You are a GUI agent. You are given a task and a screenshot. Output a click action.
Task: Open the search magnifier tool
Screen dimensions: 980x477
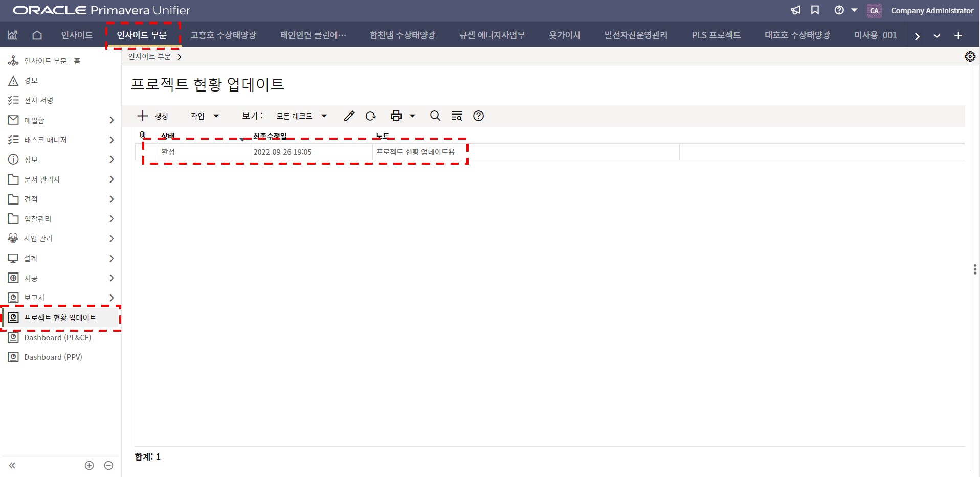pos(435,116)
